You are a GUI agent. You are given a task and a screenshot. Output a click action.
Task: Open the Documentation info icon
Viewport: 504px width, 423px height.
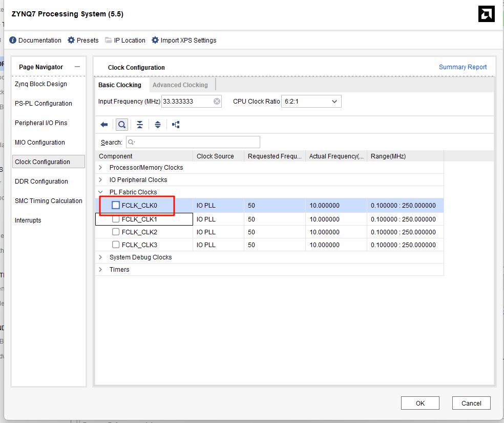point(13,40)
